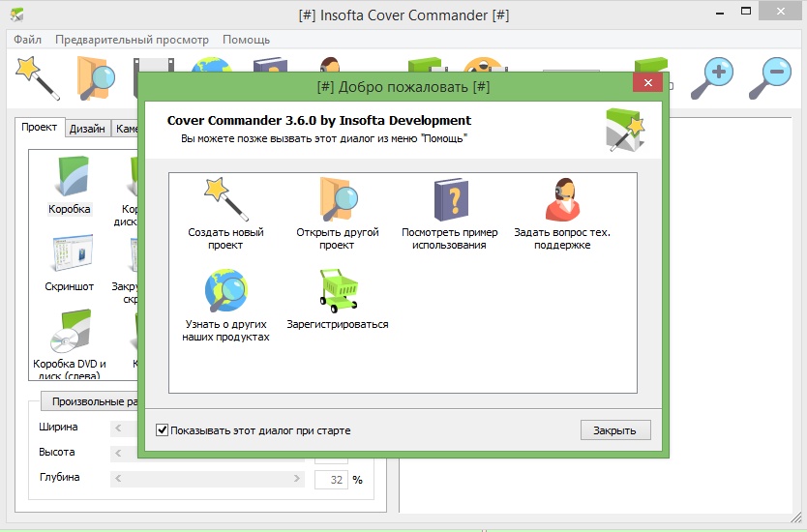Select Задать вопрос тех. поддержке icon
807x532 pixels.
point(562,215)
